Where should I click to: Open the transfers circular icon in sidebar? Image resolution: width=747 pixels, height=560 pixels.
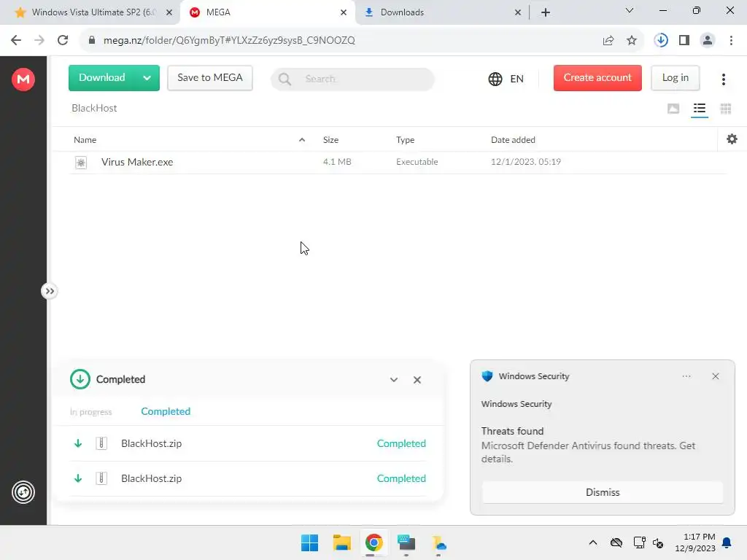[x=23, y=492]
